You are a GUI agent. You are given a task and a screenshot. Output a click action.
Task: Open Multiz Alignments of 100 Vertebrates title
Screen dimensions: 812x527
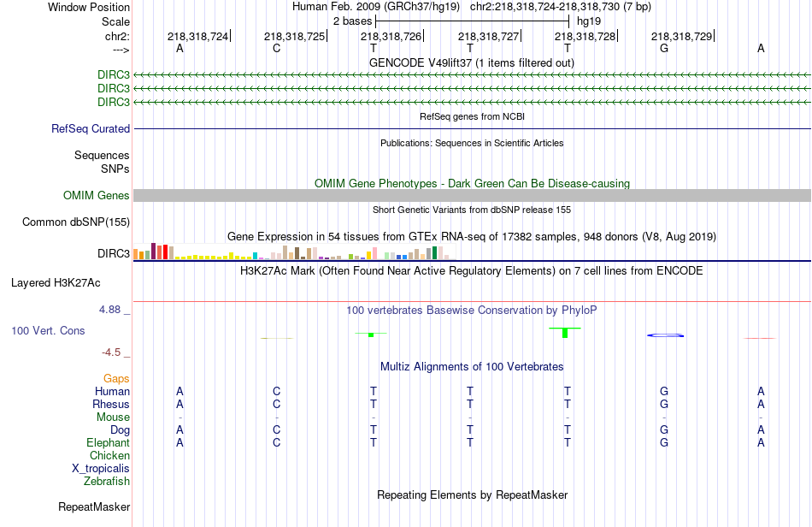click(472, 367)
